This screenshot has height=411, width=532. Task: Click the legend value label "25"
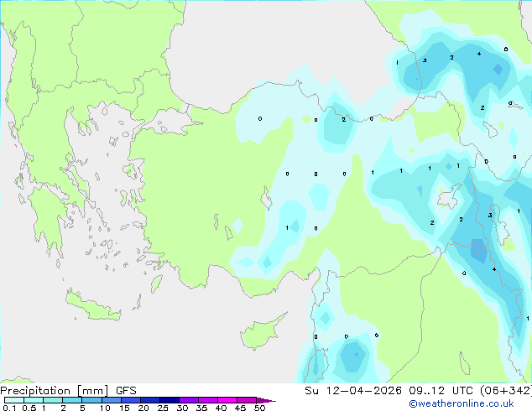pyautogui.click(x=163, y=408)
